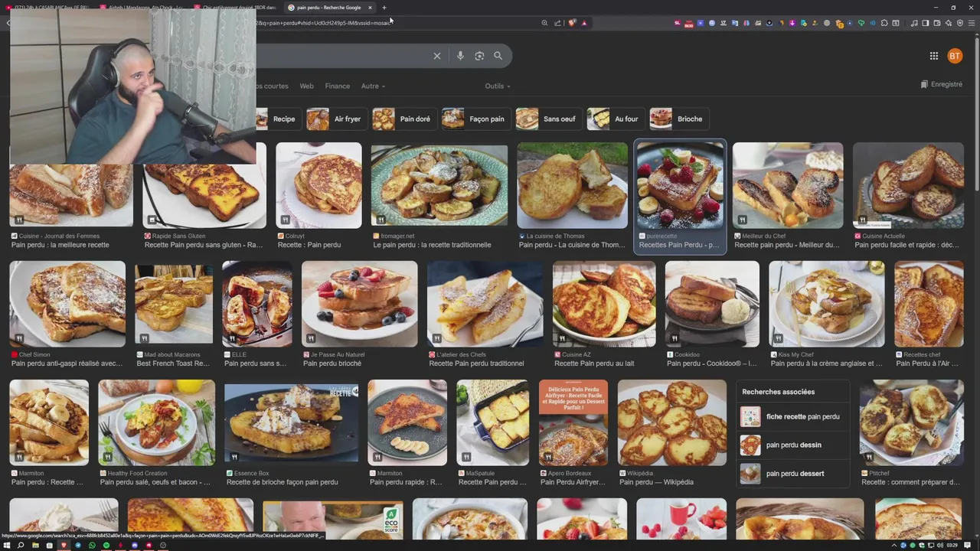The height and width of the screenshot is (551, 980).
Task: Expand the Autre more filters dropdown
Action: point(373,86)
